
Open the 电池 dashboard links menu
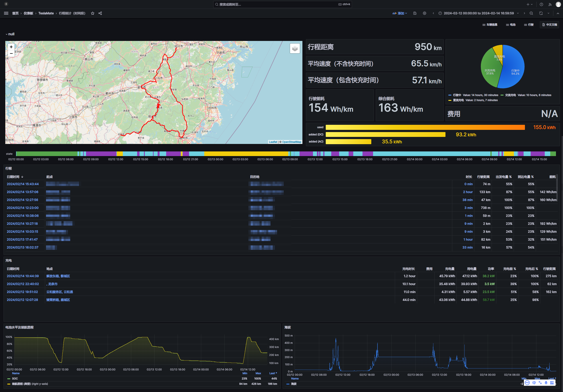[x=511, y=25]
